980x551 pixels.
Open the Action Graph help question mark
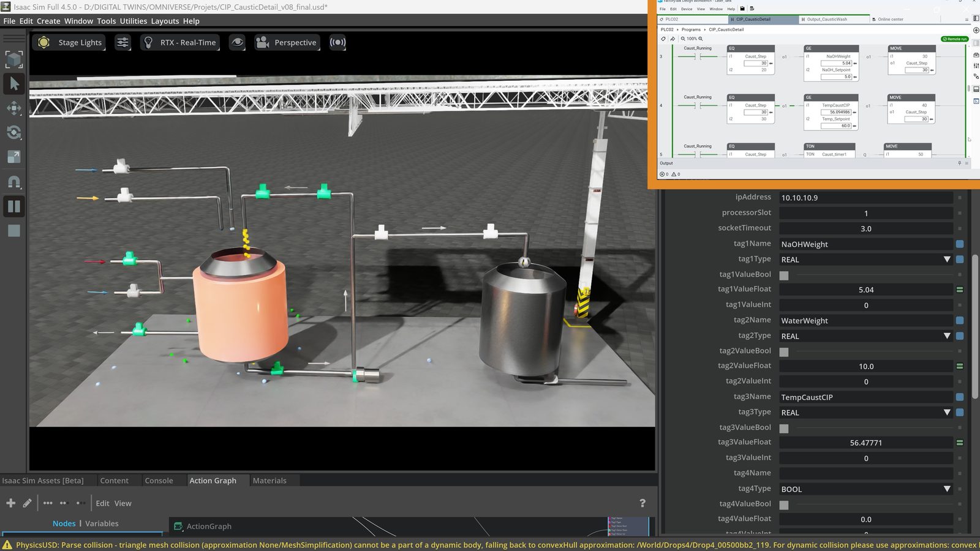643,503
